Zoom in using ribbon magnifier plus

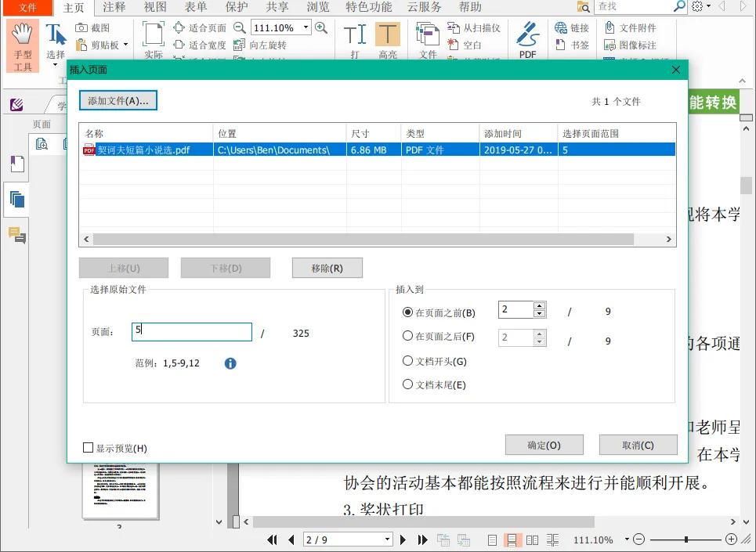click(x=321, y=28)
